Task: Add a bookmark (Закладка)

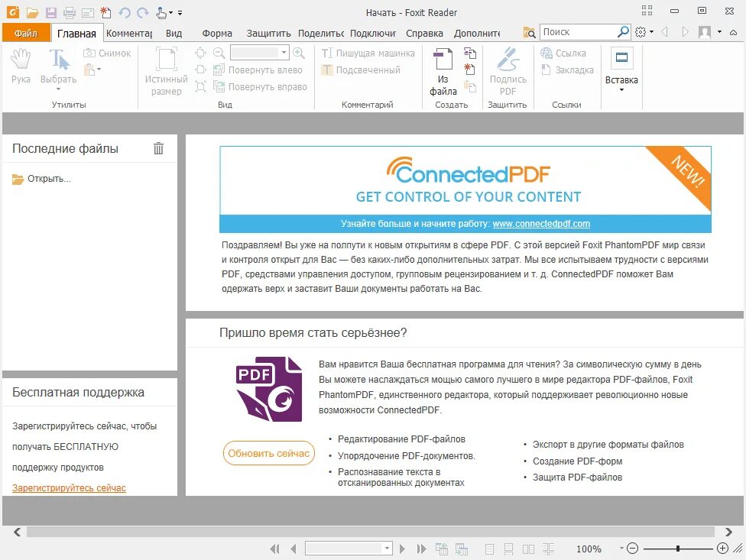Action: click(567, 70)
